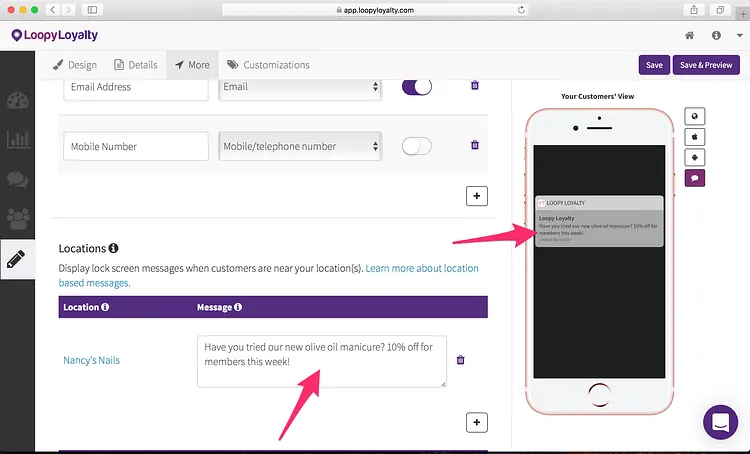Delete the Nancy's Nails location row
Screen dimensions: 750x454
[460, 360]
